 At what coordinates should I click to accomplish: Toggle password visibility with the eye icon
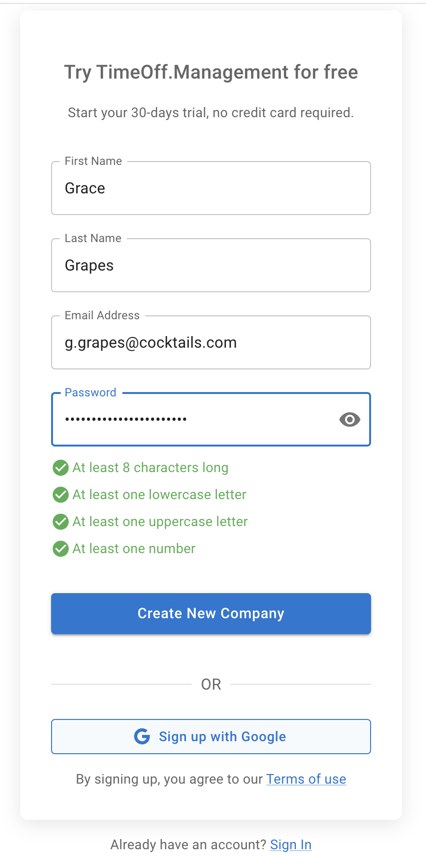tap(349, 420)
